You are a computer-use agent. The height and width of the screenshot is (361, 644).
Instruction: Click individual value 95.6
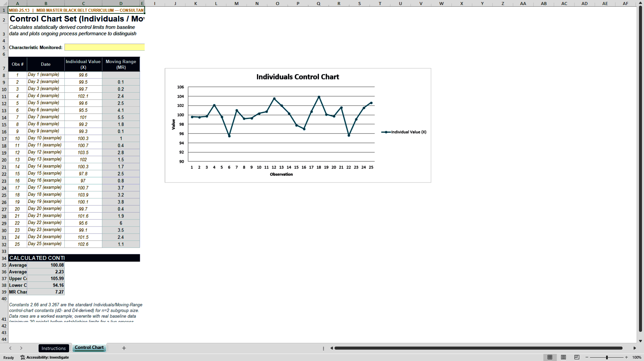click(x=83, y=223)
